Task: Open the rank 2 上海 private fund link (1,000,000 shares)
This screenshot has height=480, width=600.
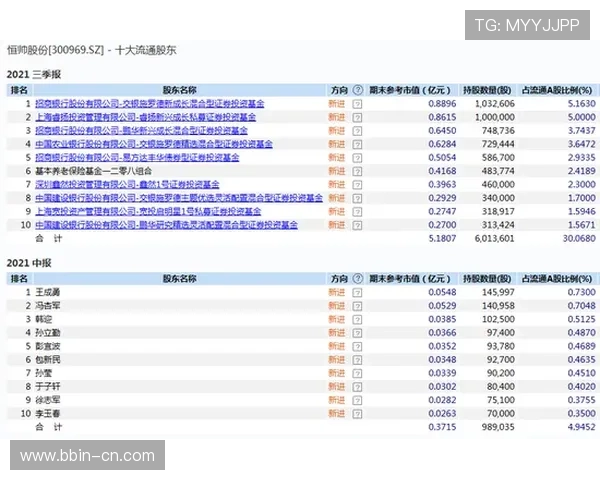Action: (x=145, y=117)
